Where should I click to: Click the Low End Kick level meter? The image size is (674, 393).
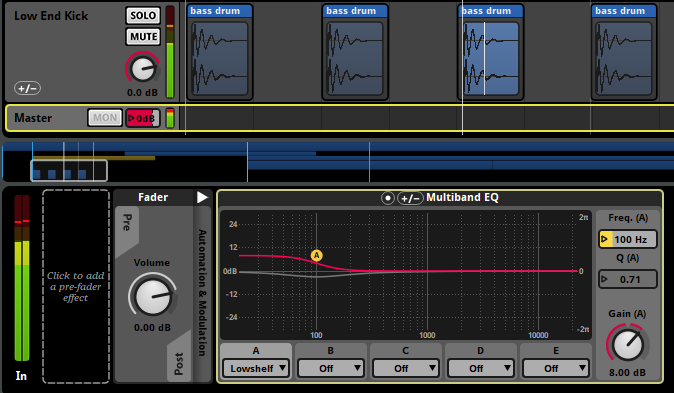tap(170, 52)
